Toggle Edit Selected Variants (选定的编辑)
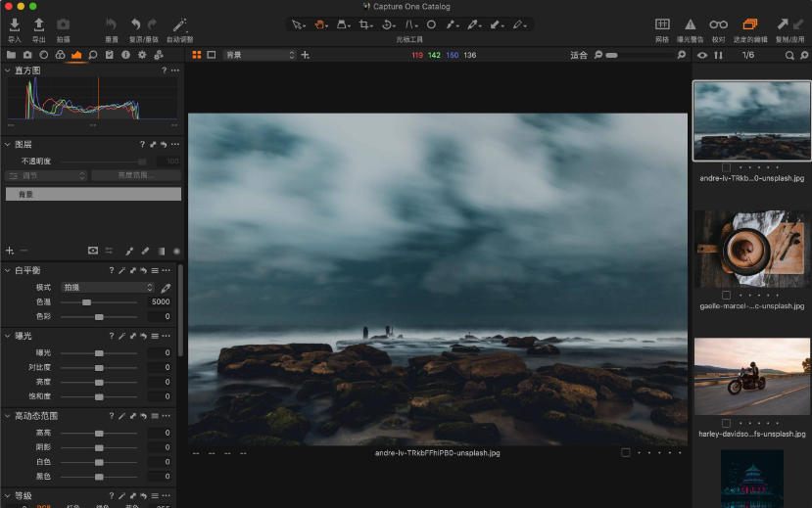 (x=750, y=24)
